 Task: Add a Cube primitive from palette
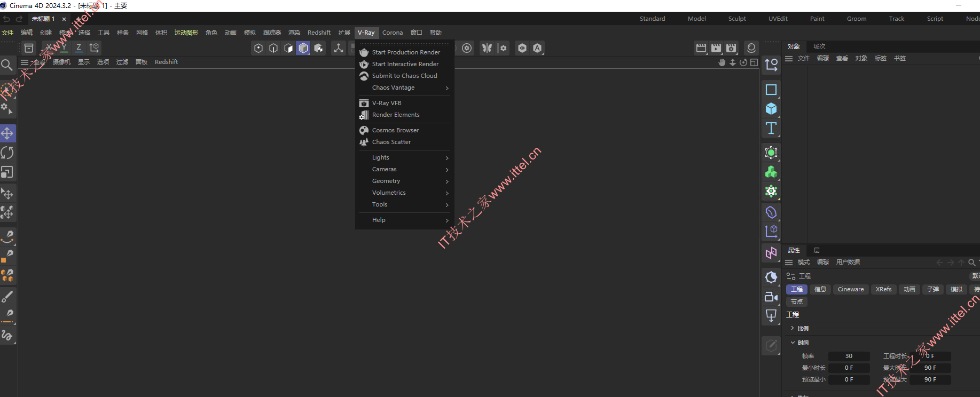click(771, 109)
